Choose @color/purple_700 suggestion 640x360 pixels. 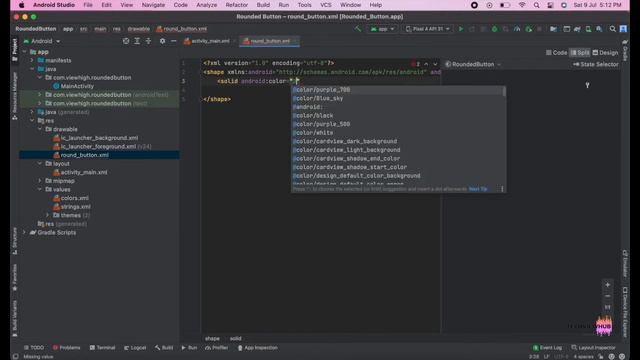[x=398, y=90]
